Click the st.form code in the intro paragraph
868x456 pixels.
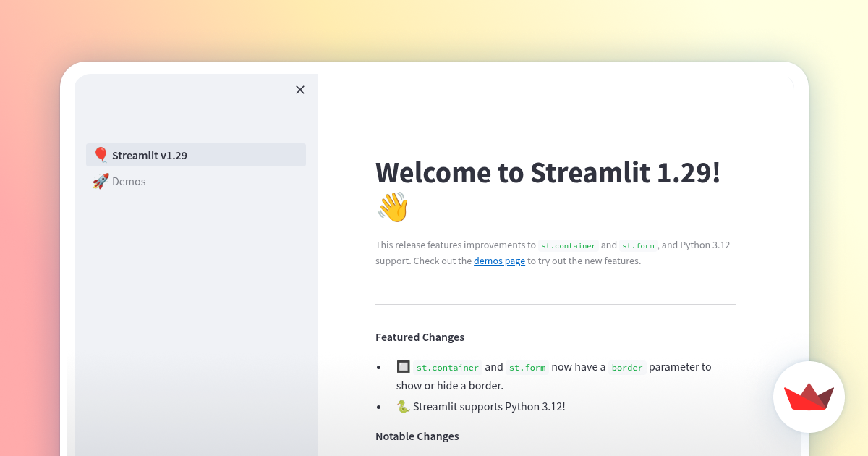[638, 245]
